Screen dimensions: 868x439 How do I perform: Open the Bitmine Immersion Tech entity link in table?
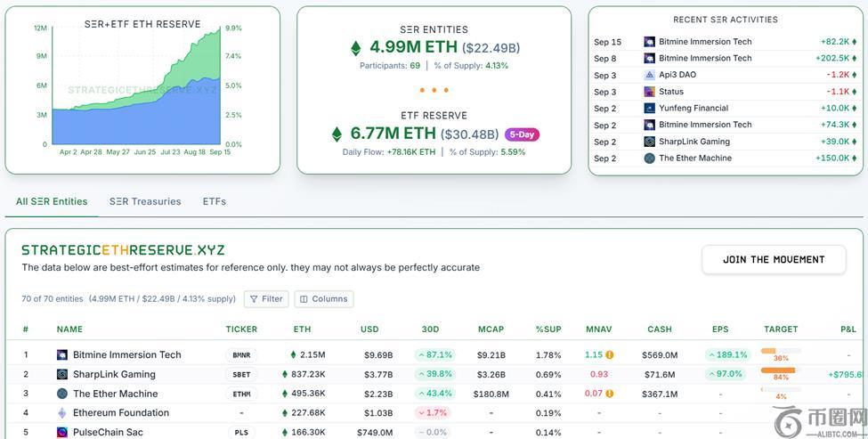coord(126,355)
